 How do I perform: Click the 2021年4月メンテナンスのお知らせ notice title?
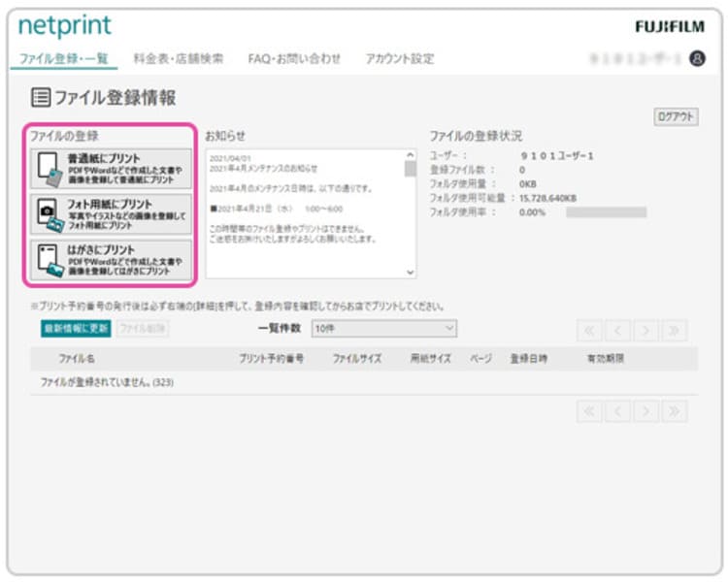(x=263, y=169)
